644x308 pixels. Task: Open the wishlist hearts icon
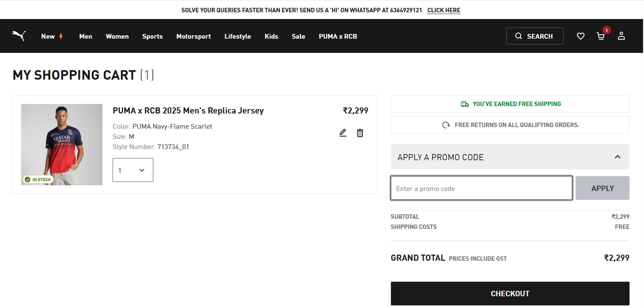point(580,36)
